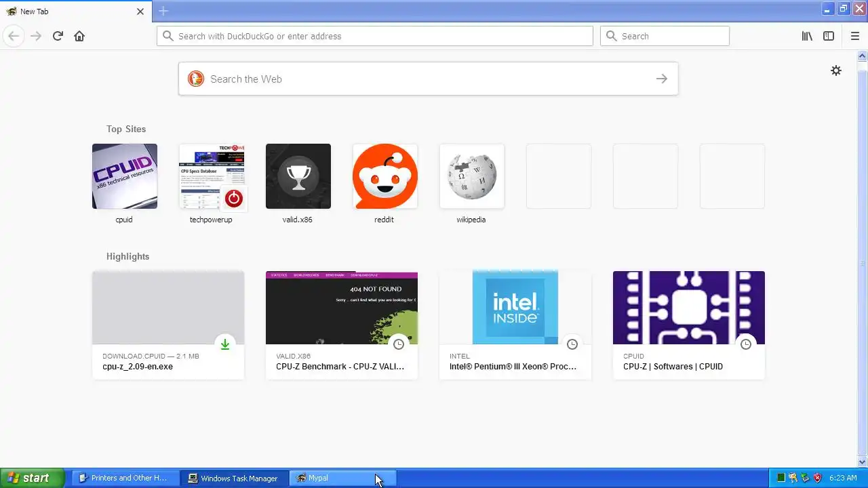Click green download icon on cpu-z card

225,344
